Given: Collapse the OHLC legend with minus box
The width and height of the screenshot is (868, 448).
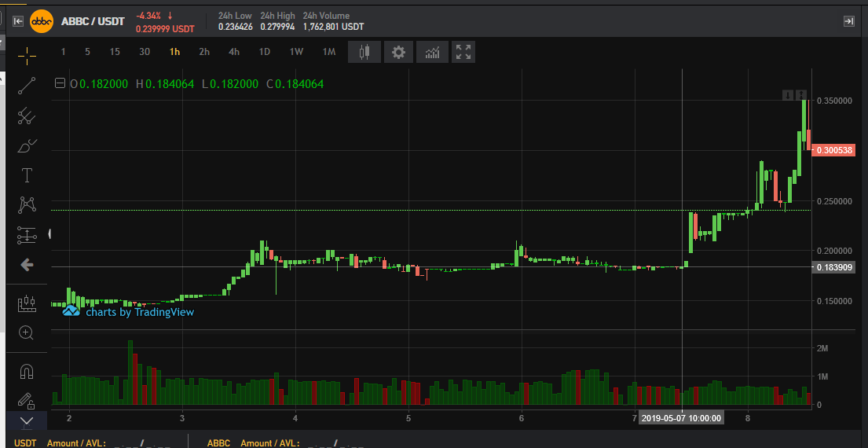Looking at the screenshot, I should pyautogui.click(x=60, y=83).
